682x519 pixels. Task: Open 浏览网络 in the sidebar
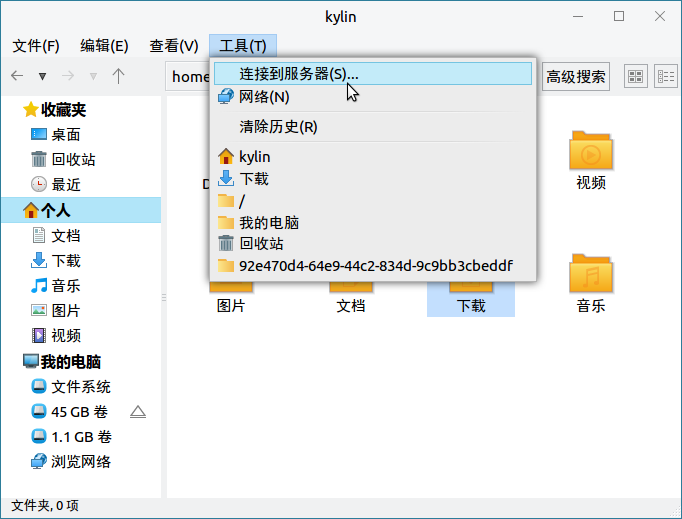[71, 462]
